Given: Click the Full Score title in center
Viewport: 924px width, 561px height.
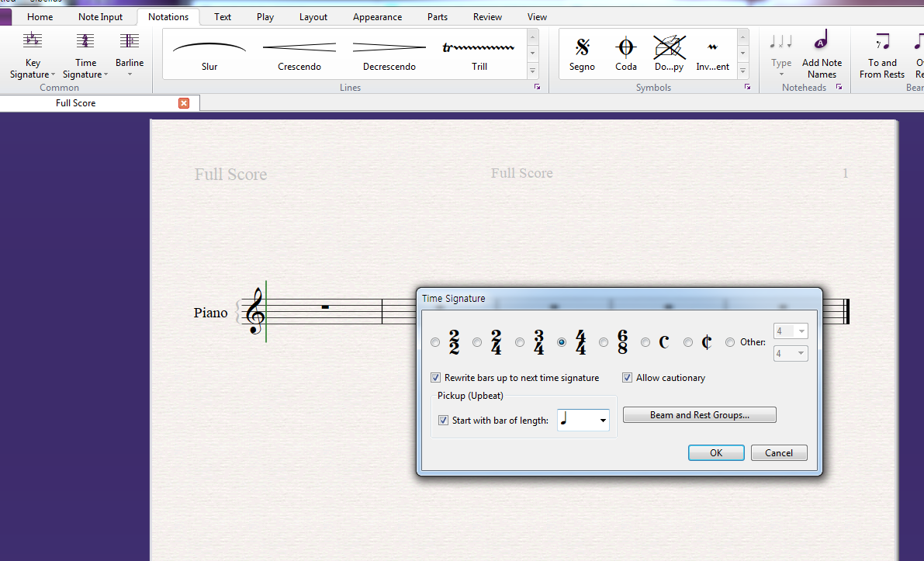Looking at the screenshot, I should (521, 173).
